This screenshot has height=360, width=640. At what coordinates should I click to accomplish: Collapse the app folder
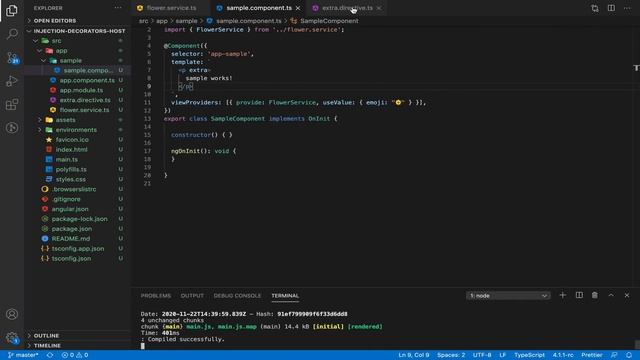click(x=61, y=51)
